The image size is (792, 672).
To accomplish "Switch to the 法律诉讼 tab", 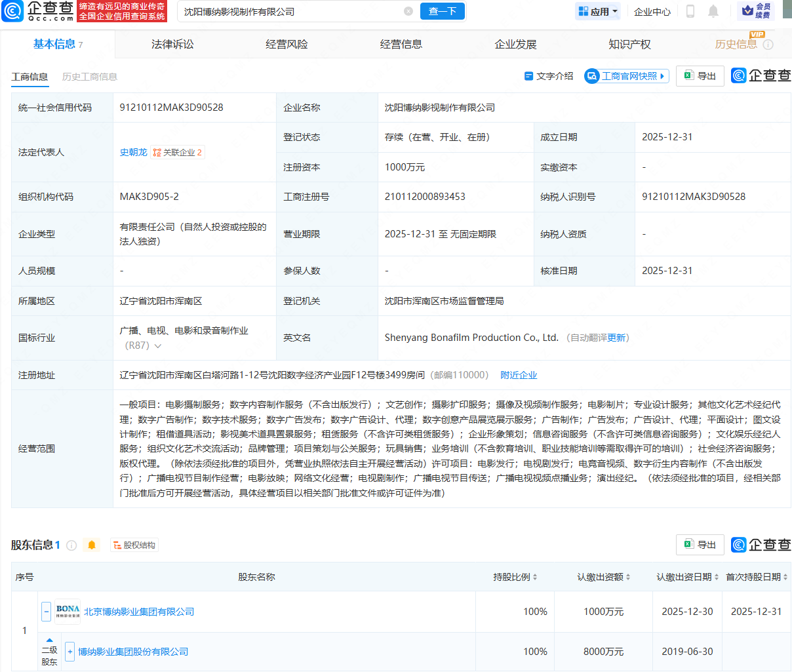I will coord(172,43).
